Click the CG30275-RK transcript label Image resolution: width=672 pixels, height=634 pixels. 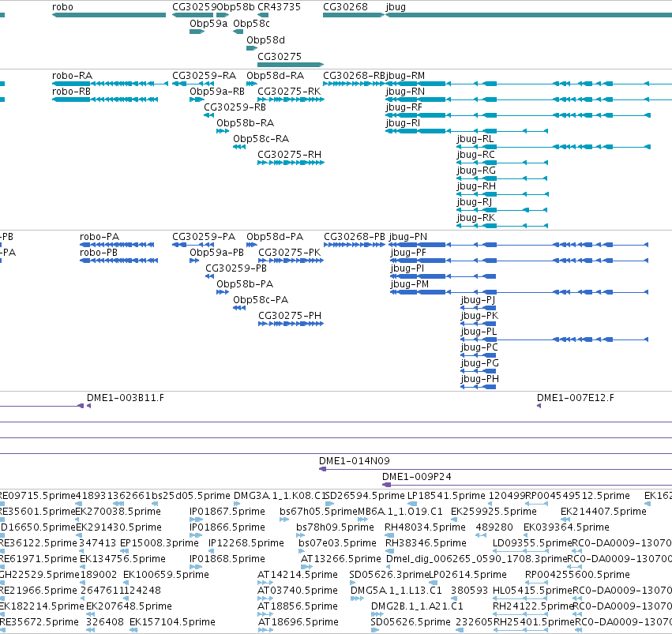[289, 92]
